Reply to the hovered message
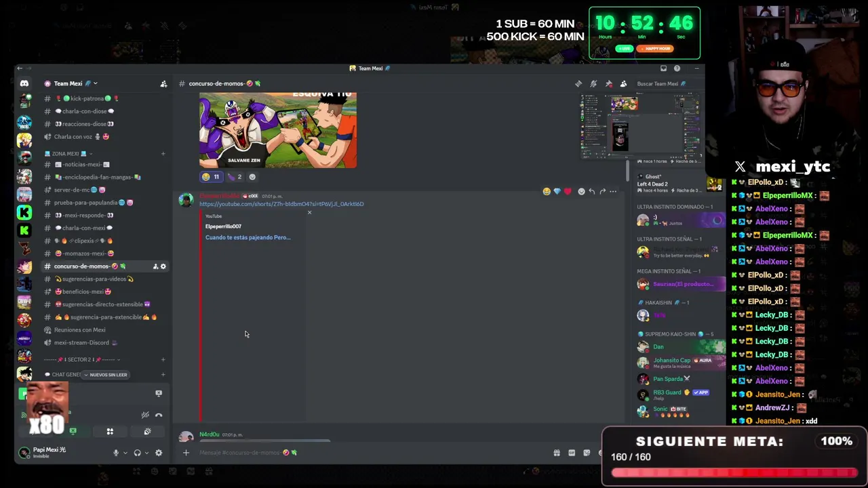Image resolution: width=868 pixels, height=488 pixels. [x=591, y=192]
